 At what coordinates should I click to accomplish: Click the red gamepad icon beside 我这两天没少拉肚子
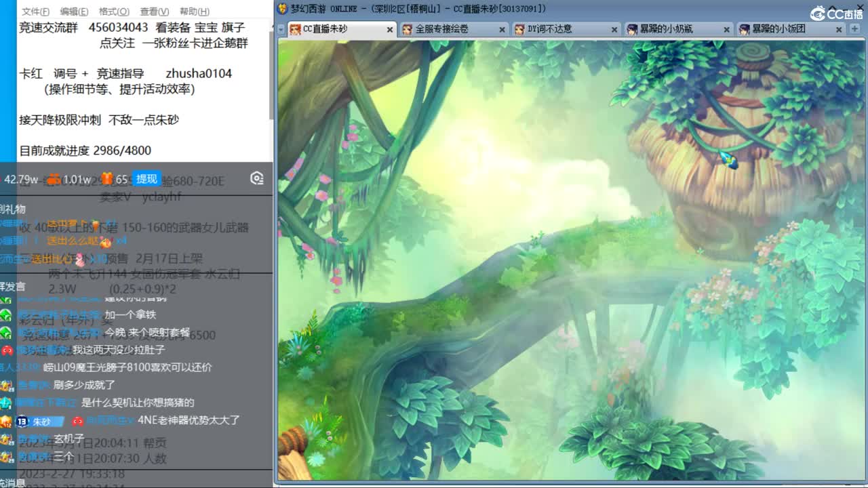tap(7, 350)
